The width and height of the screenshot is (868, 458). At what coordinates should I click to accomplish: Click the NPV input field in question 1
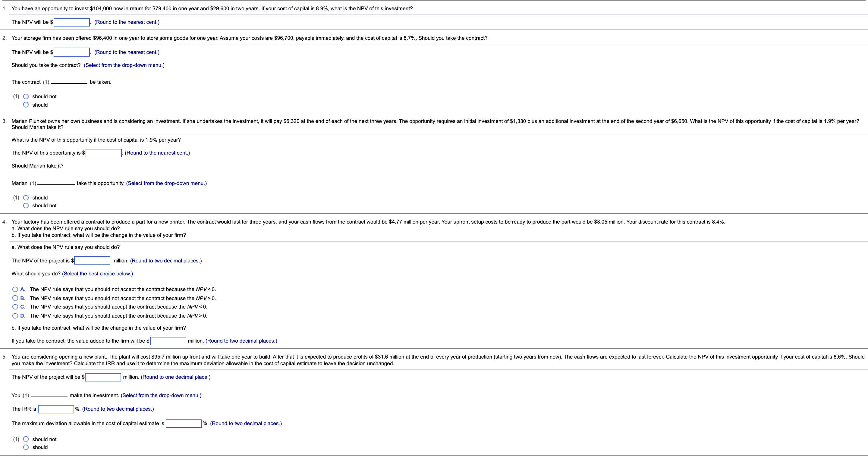point(72,22)
